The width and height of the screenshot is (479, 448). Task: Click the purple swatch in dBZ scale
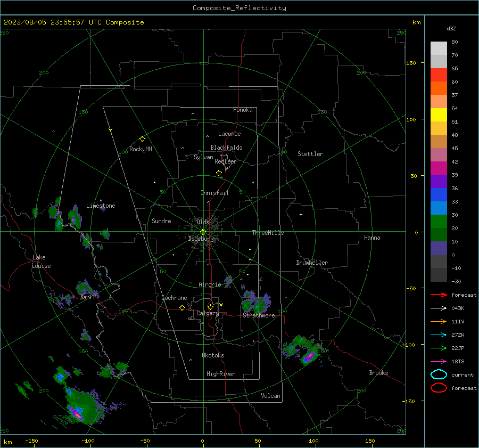[x=439, y=181]
